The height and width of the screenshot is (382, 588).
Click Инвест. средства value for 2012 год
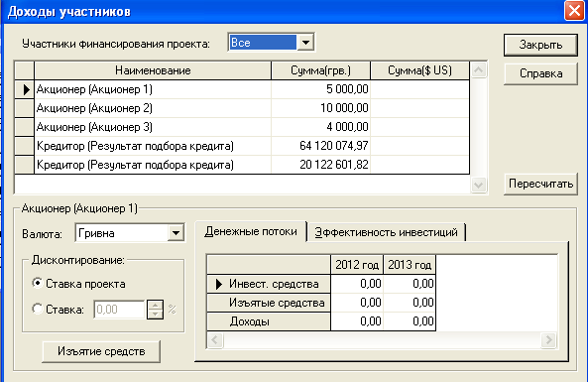click(357, 284)
